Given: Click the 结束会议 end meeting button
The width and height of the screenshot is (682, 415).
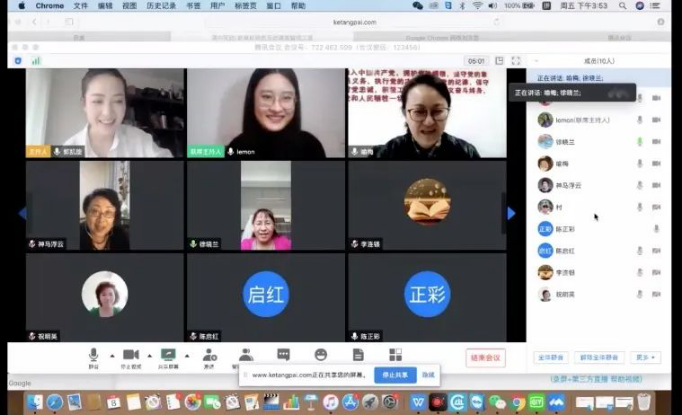Looking at the screenshot, I should click(x=485, y=357).
